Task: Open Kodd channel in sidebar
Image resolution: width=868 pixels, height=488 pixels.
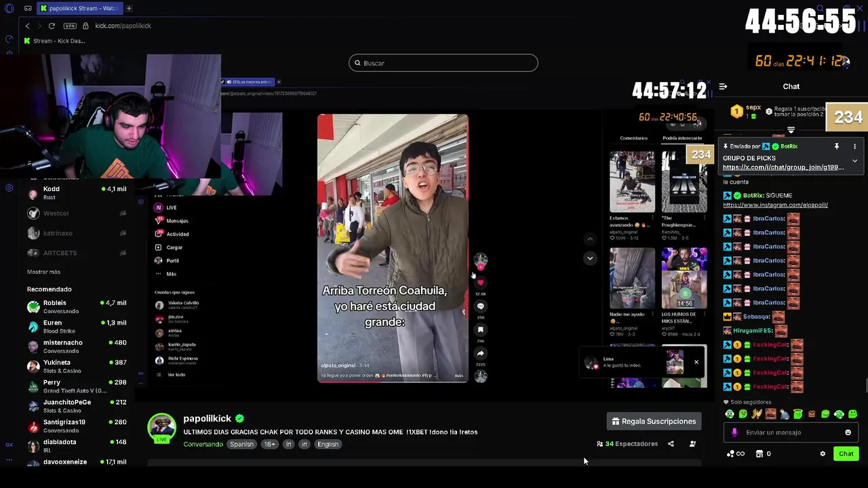Action: pyautogui.click(x=77, y=193)
